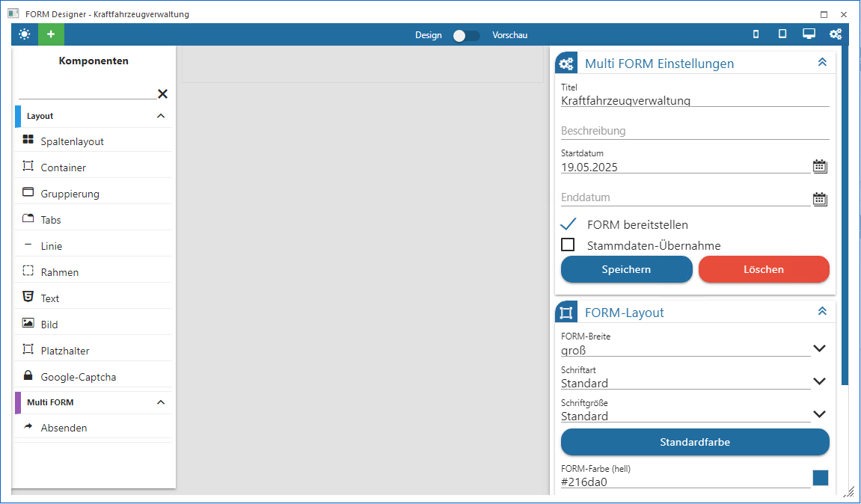This screenshot has width=861, height=504.
Task: Toggle Design/Vorschau switch
Action: (466, 35)
